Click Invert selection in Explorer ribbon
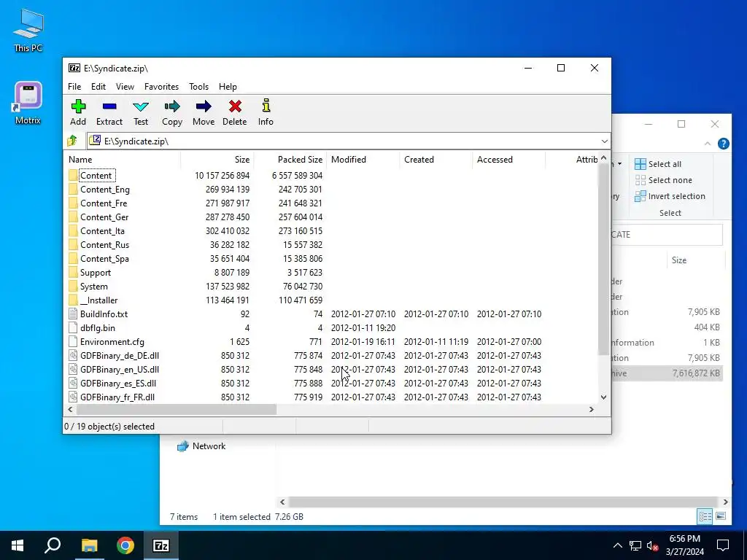The height and width of the screenshot is (560, 747). 670,196
